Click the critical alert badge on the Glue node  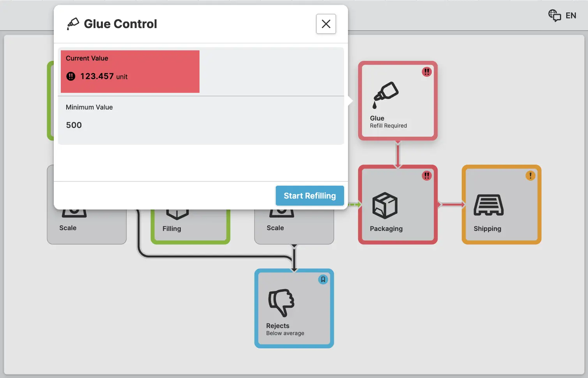click(427, 72)
